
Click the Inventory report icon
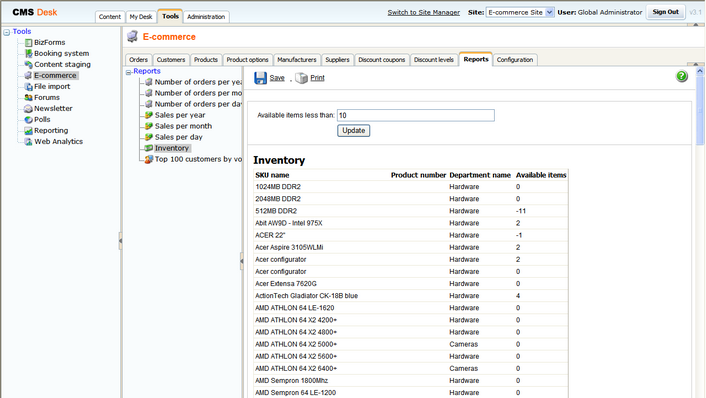pos(149,148)
